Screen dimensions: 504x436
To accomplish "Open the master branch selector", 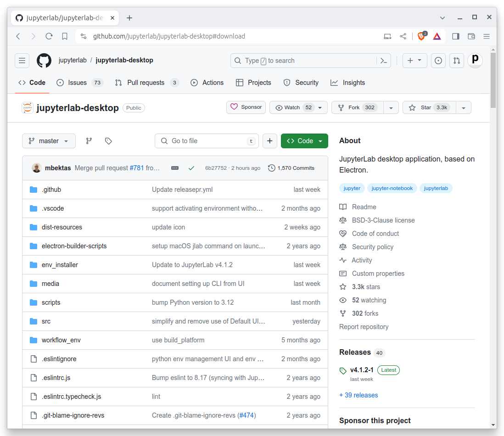I will pos(49,141).
